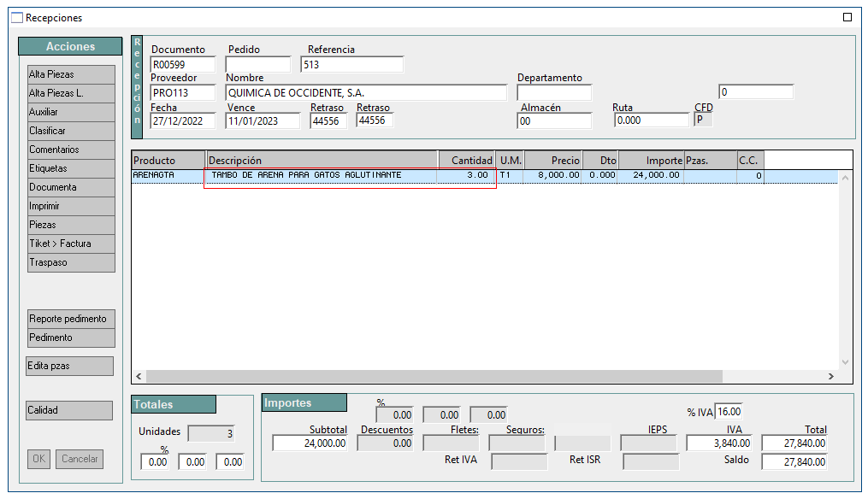Screen dimensions: 868x499
Task: Maximize the Recepciones window
Action: (x=847, y=17)
